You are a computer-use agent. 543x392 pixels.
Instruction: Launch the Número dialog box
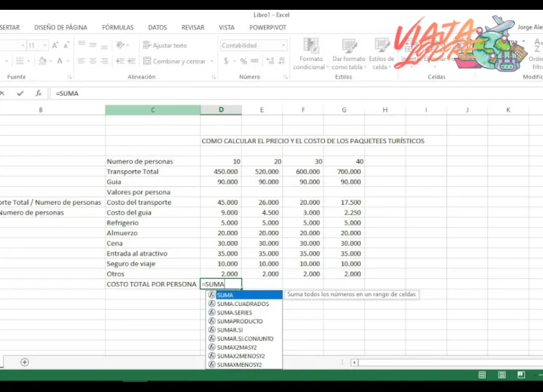[x=285, y=77]
